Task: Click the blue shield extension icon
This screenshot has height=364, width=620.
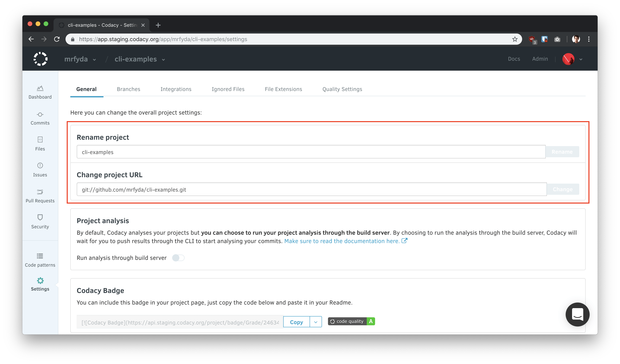Action: (544, 39)
